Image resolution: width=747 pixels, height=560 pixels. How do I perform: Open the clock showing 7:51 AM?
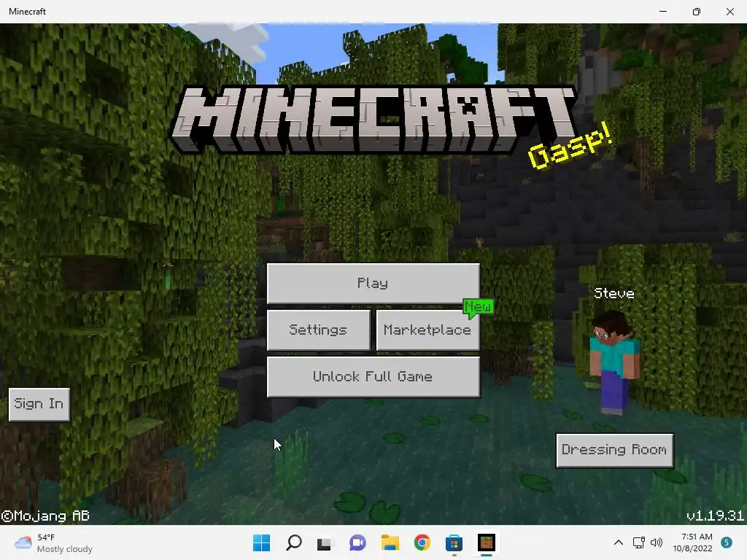tap(693, 542)
